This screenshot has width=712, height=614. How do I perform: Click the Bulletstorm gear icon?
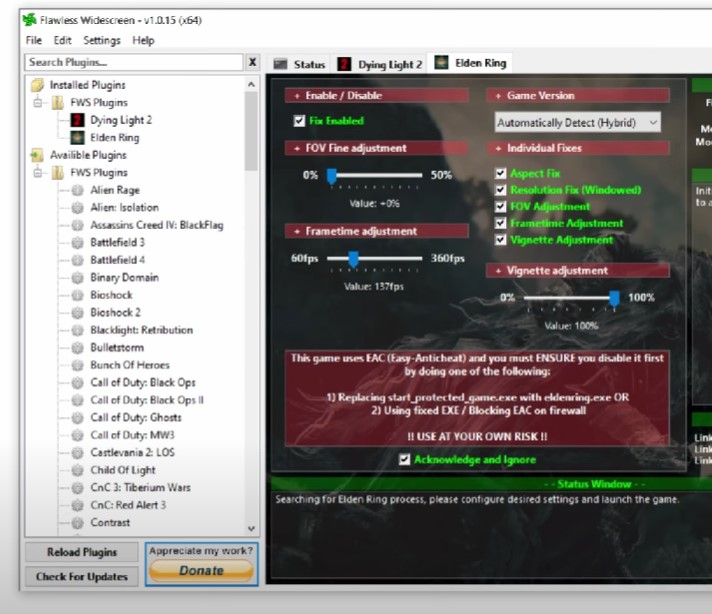(78, 348)
